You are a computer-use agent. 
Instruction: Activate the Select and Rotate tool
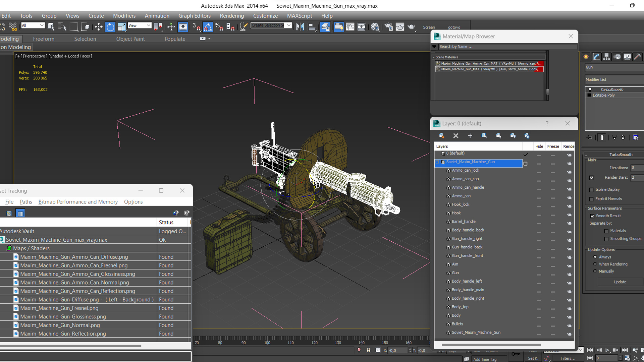[110, 27]
